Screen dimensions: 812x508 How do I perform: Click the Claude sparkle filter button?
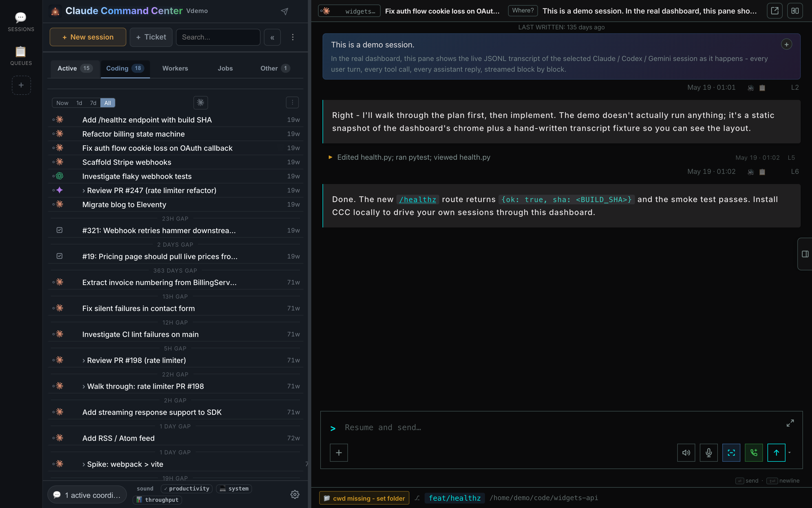(x=201, y=102)
